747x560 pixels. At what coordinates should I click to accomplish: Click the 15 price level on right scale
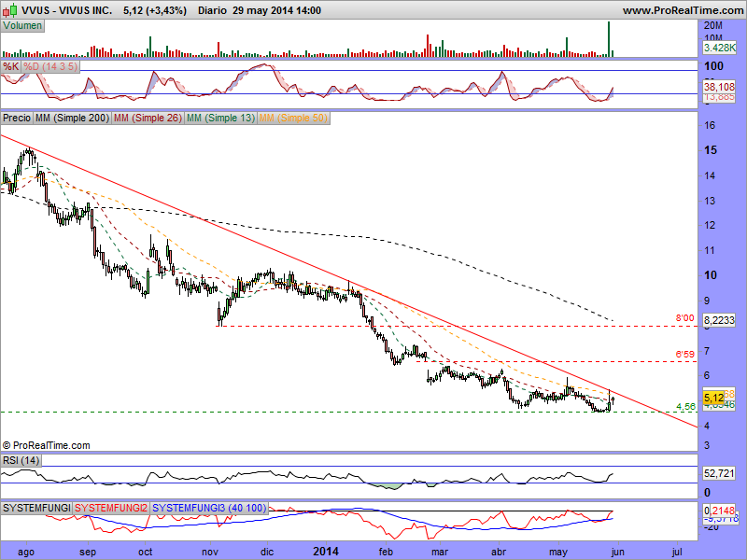coord(711,150)
